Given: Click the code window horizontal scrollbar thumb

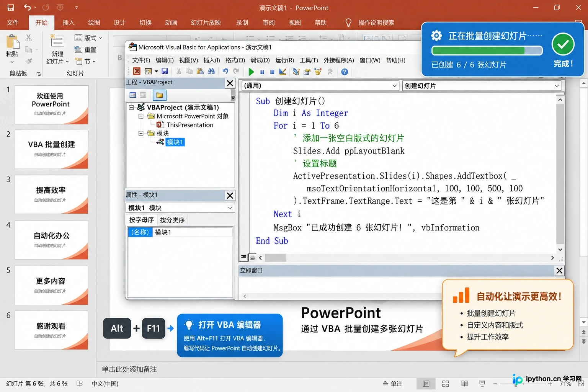Looking at the screenshot, I should pyautogui.click(x=276, y=258).
